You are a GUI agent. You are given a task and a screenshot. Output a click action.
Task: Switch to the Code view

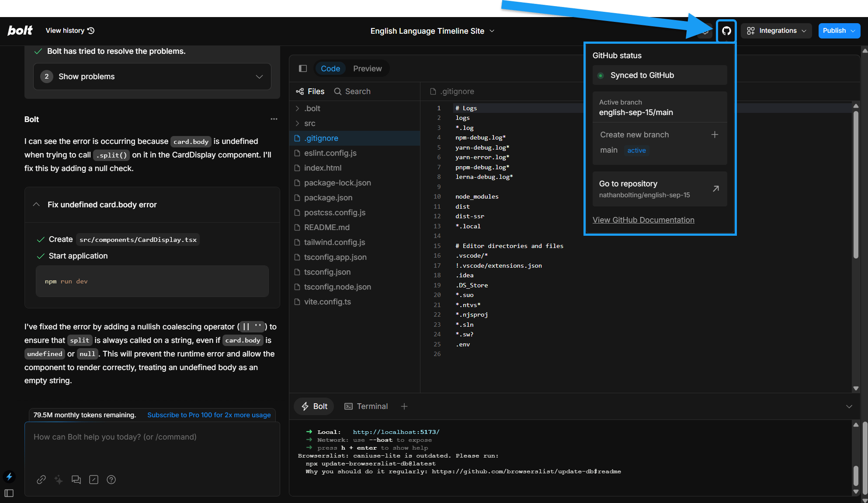coord(330,68)
